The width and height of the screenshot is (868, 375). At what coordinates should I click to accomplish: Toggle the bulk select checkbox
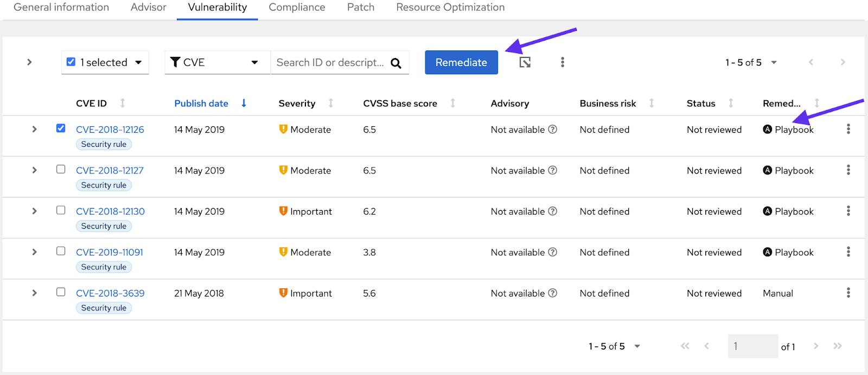click(x=71, y=62)
